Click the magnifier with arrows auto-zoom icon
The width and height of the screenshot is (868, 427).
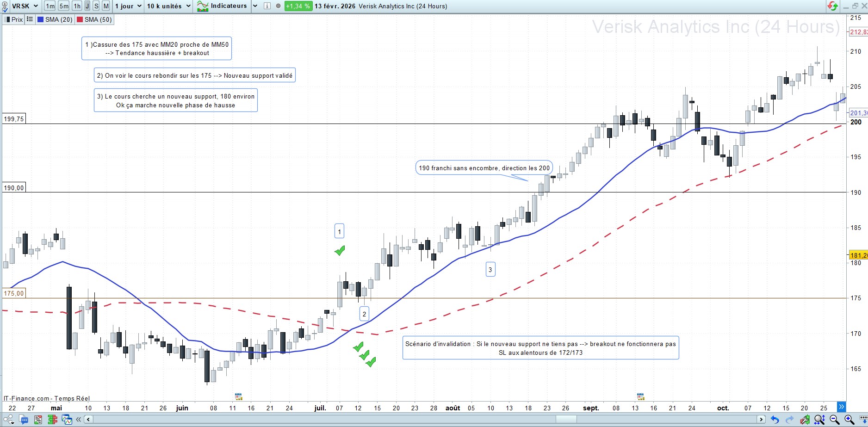pos(819,420)
